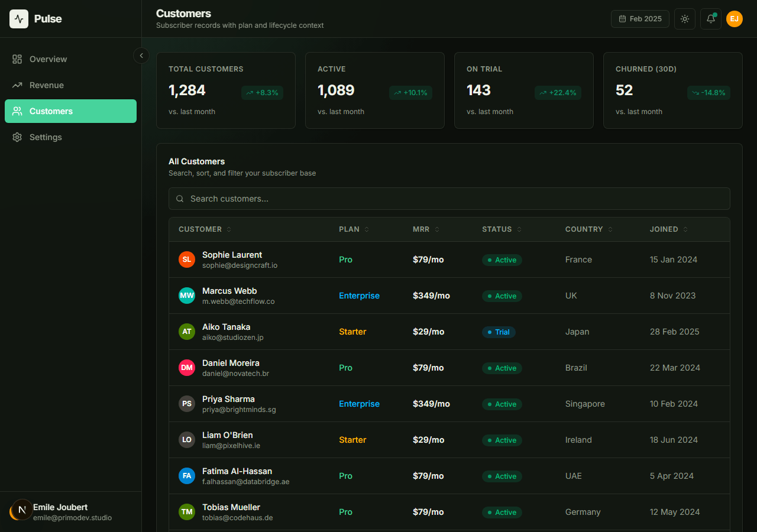Open the Overview page

pyautogui.click(x=70, y=59)
